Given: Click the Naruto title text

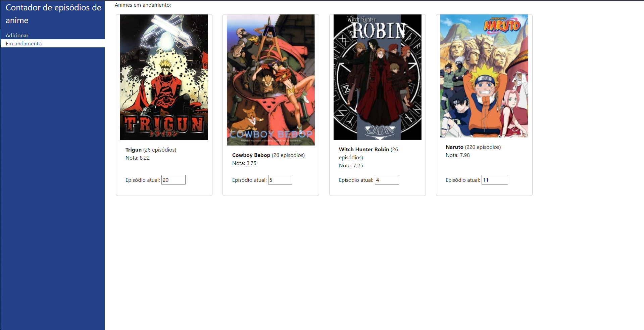Looking at the screenshot, I should coord(454,147).
